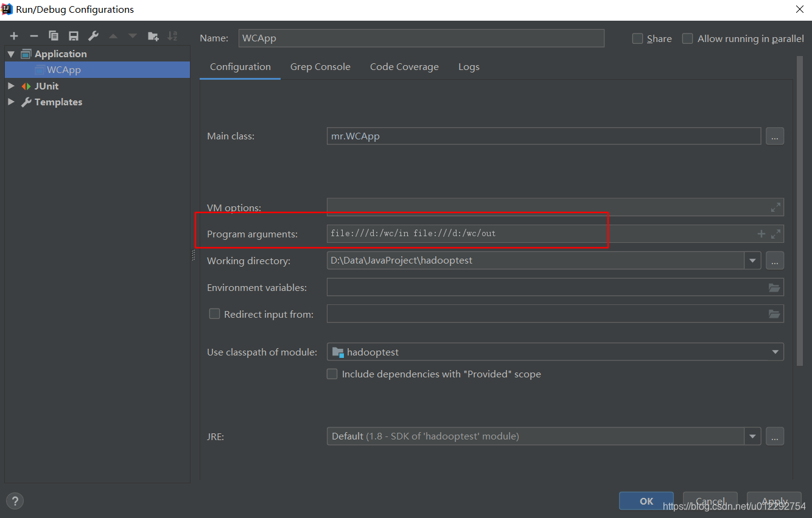
Task: Check Redirect input from checkbox
Action: click(x=214, y=314)
